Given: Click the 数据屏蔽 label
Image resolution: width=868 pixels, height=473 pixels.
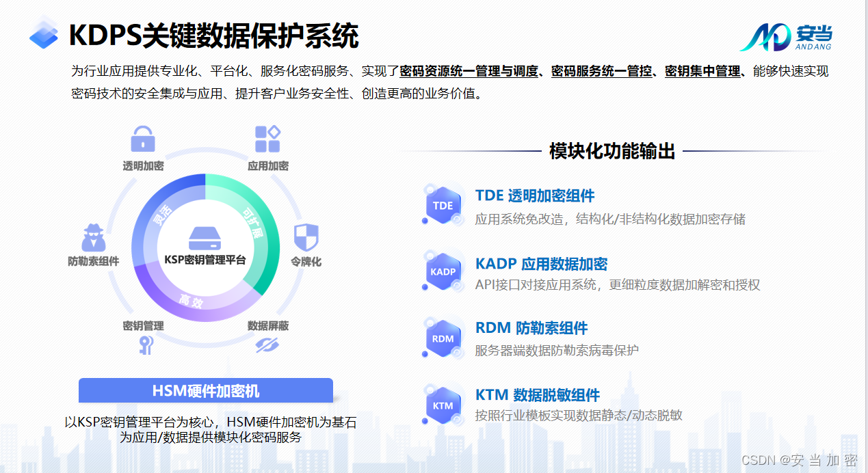Looking at the screenshot, I should pos(267,325).
